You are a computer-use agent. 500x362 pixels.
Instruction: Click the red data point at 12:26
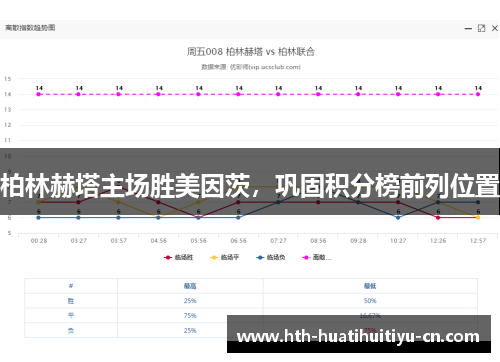tap(438, 218)
